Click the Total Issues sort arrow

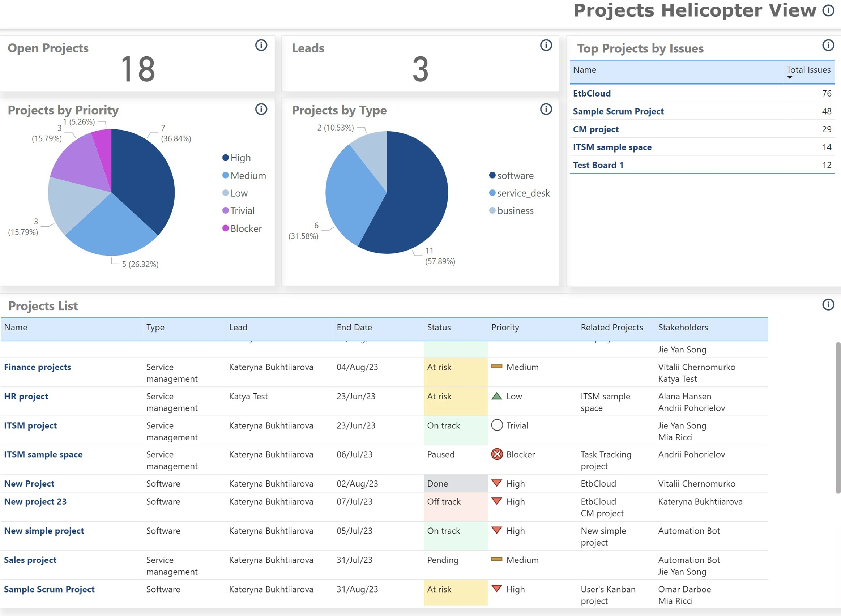coord(790,77)
